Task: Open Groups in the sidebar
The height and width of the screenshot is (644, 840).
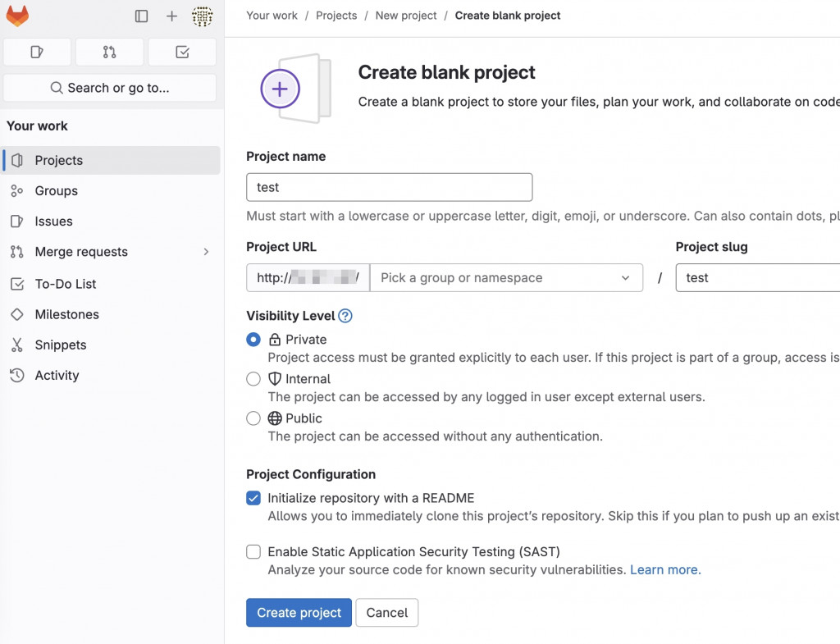Action: click(x=56, y=190)
